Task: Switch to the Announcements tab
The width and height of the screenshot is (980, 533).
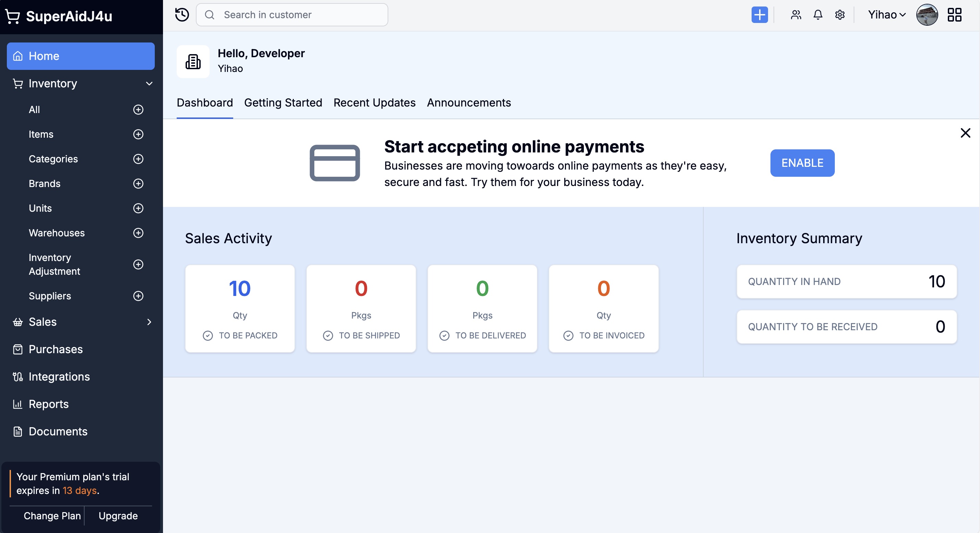Action: tap(469, 103)
